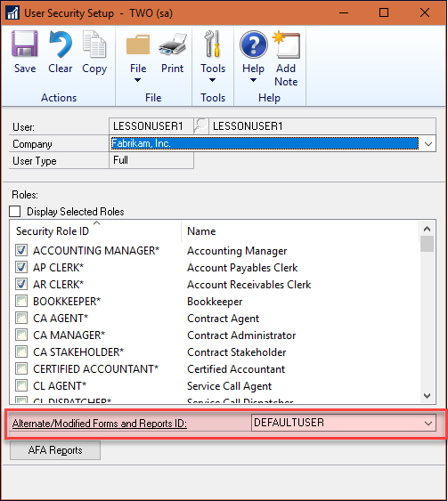Screen dimensions: 448x501
Task: Sort by Security Role ID column
Action: pos(53,231)
